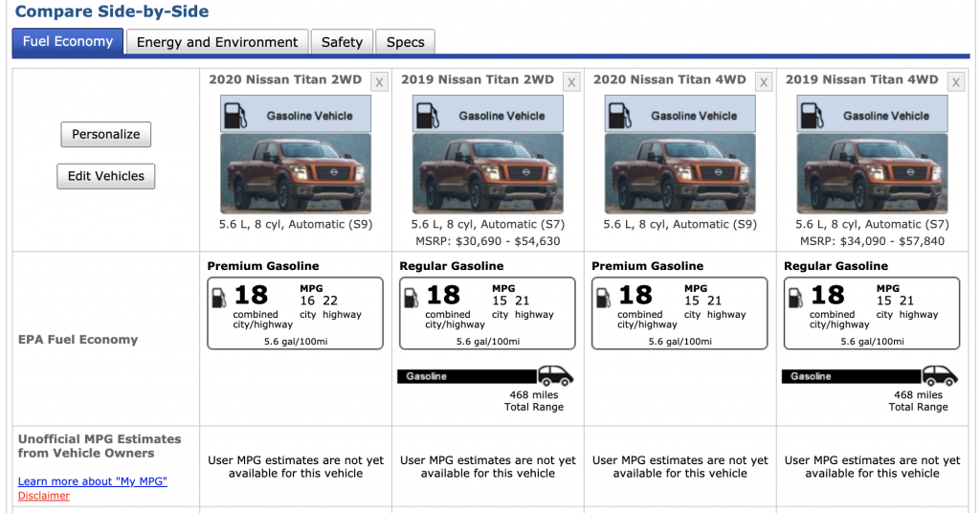Viewport: 980px width, 513px height.
Task: Click 5.6 L, 8 cyl, Automatic (S7) under 2019 4WD
Action: point(872,224)
